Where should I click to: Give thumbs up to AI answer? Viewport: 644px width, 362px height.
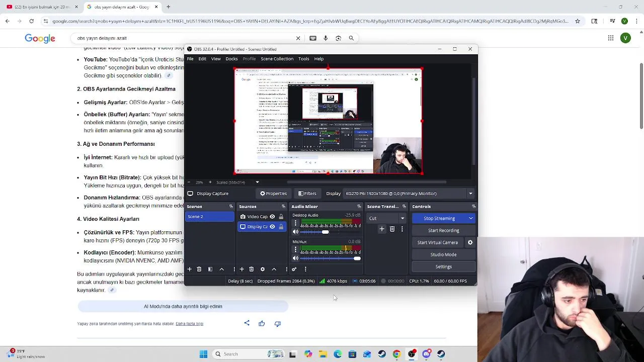(x=262, y=323)
